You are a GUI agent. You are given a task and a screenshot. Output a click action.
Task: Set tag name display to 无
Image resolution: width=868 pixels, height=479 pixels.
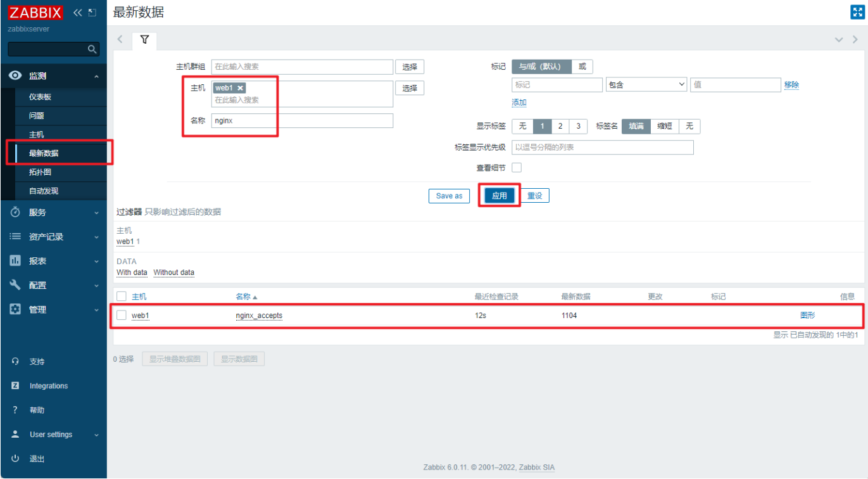click(x=689, y=126)
